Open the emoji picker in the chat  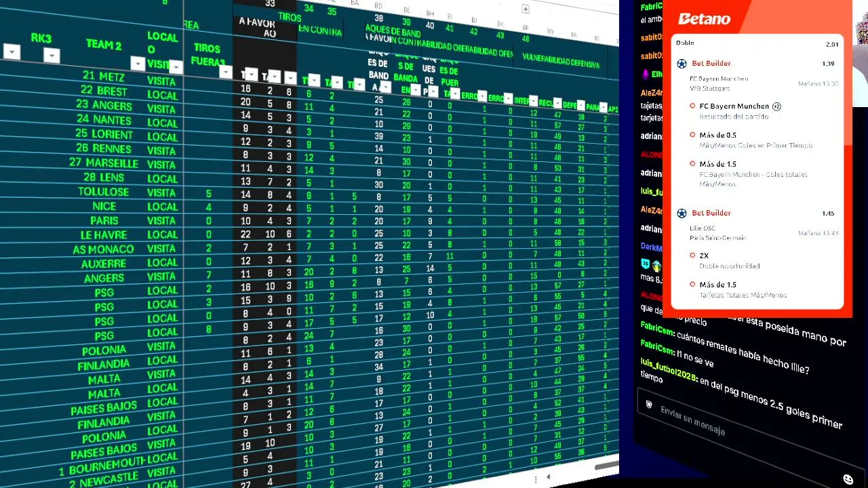(x=848, y=479)
